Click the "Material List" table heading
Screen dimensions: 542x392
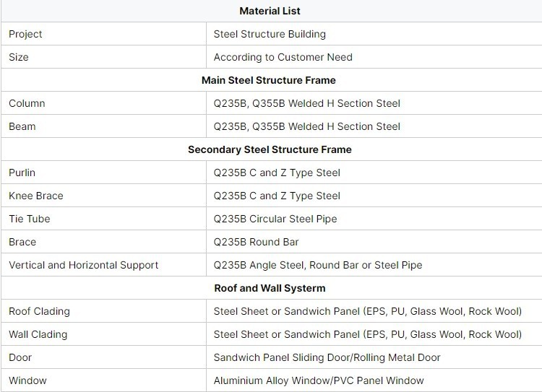(x=270, y=11)
